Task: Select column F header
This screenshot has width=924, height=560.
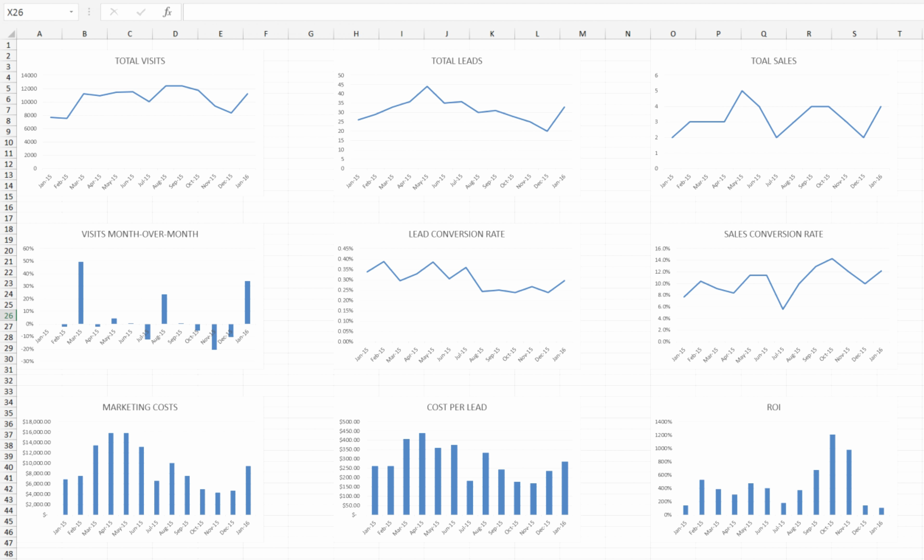Action: click(266, 34)
